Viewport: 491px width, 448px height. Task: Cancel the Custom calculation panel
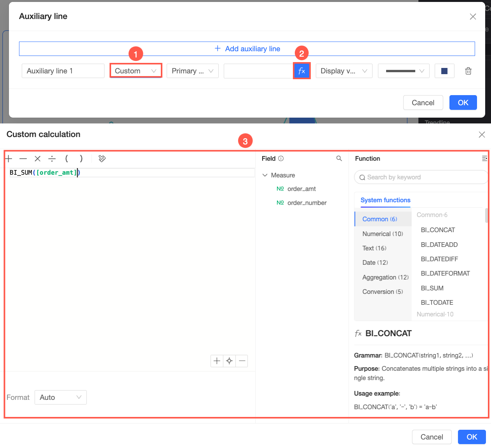coord(432,437)
